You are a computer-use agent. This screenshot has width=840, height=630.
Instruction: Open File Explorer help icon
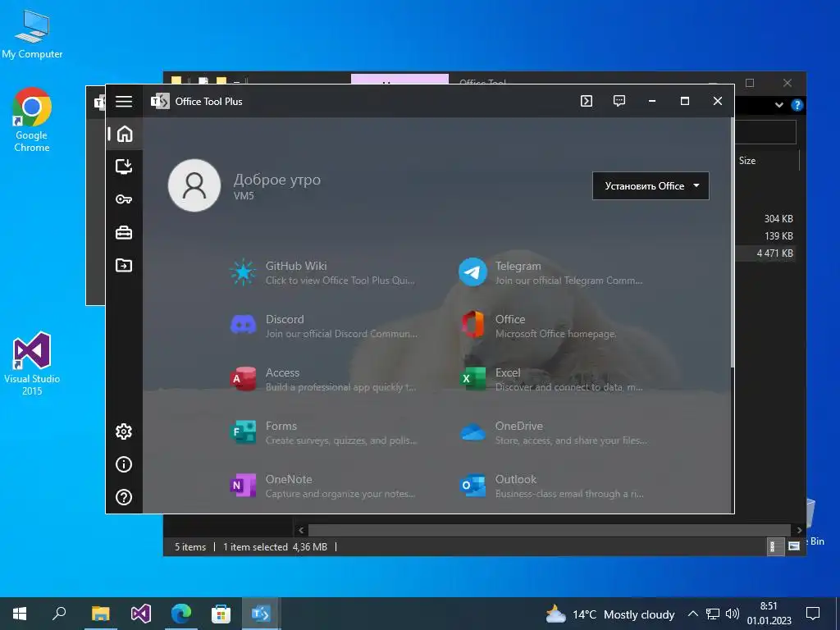pyautogui.click(x=797, y=105)
